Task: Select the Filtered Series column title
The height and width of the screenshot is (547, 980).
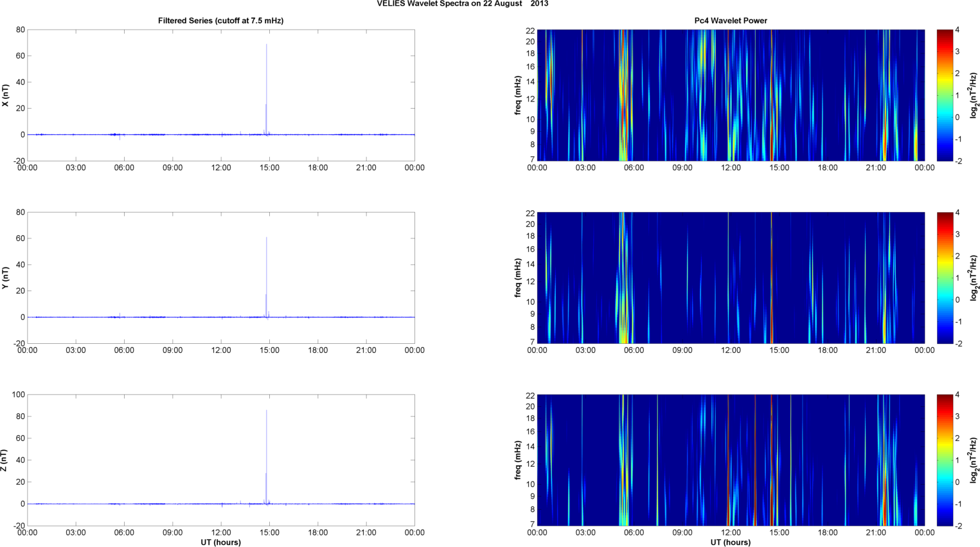Action: tap(220, 21)
